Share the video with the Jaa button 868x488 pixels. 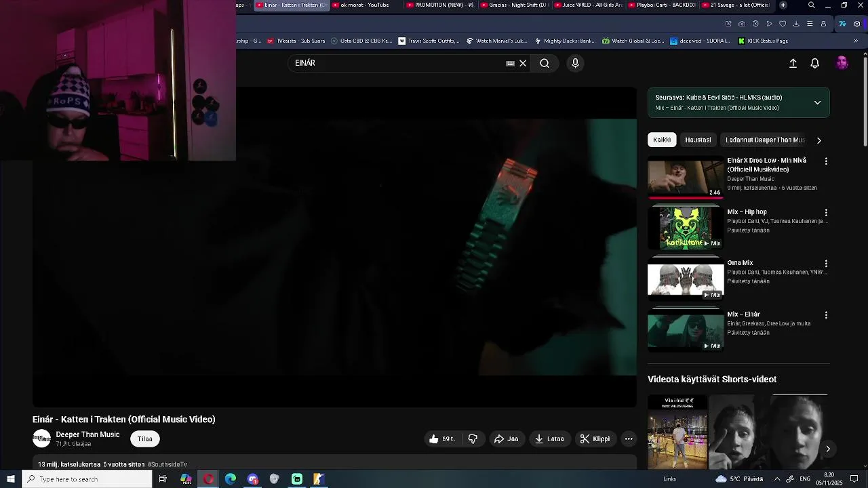[x=506, y=439]
